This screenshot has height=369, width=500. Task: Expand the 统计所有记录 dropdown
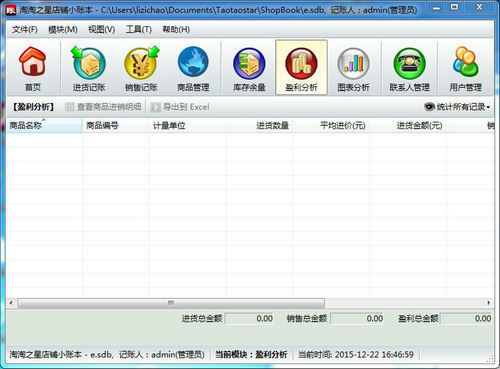(x=457, y=107)
